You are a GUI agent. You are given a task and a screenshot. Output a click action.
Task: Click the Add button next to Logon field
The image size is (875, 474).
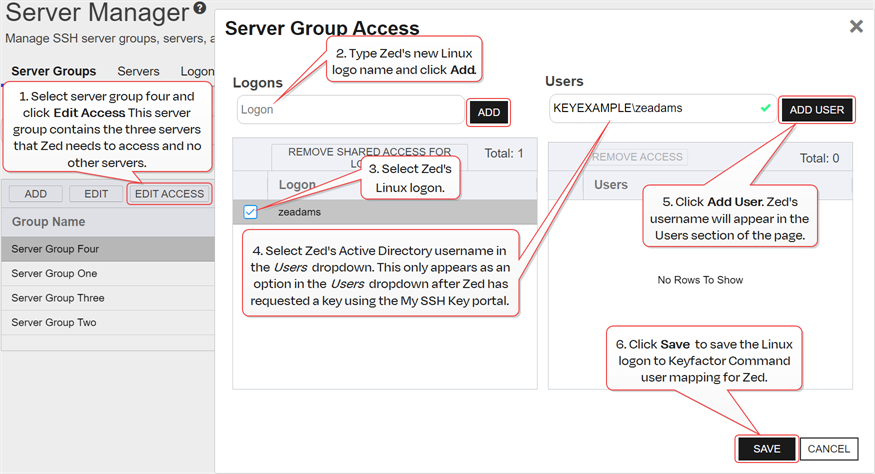point(489,112)
